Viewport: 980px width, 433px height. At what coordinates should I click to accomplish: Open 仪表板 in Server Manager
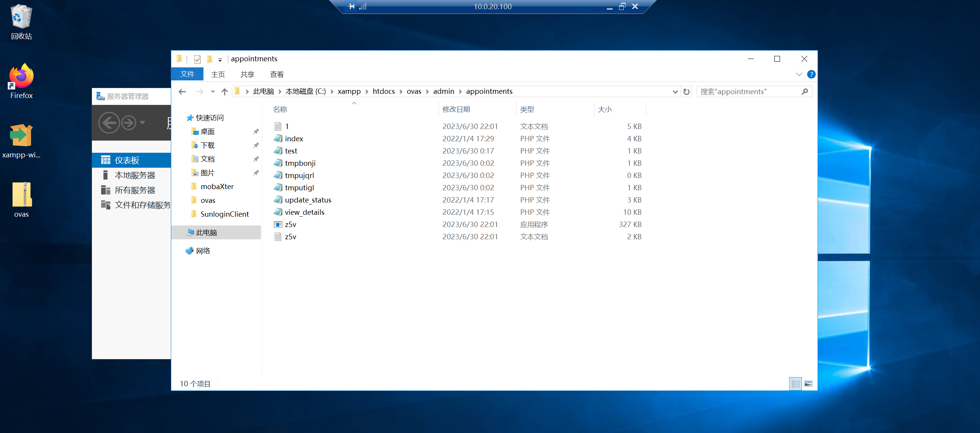point(131,160)
